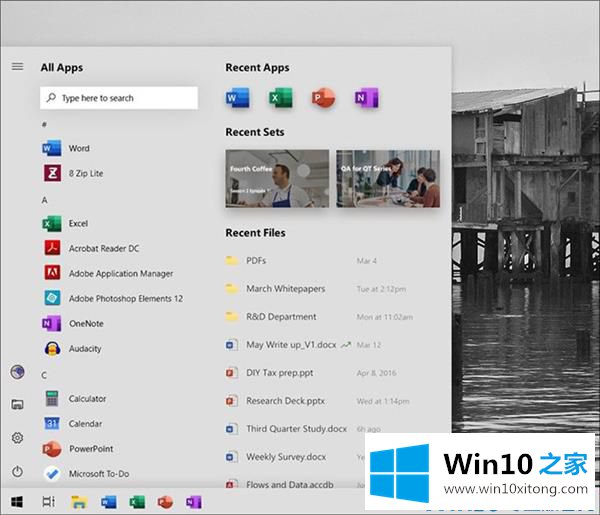The height and width of the screenshot is (515, 600).
Task: Jump to the # section header
Action: (44, 124)
